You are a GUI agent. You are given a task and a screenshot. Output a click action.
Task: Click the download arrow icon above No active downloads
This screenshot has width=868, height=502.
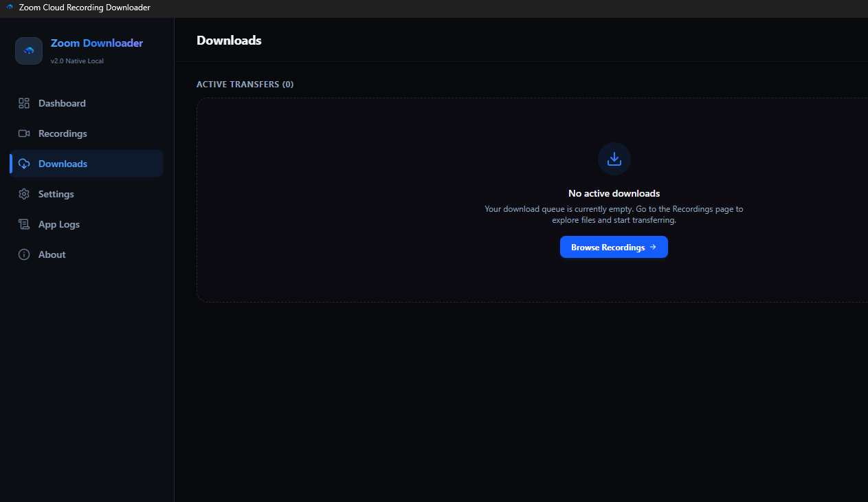614,159
